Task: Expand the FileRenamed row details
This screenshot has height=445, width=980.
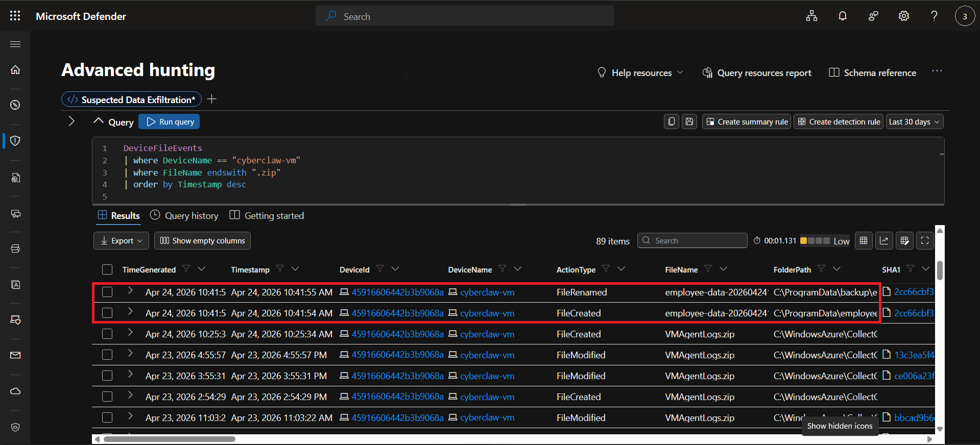Action: click(x=130, y=290)
